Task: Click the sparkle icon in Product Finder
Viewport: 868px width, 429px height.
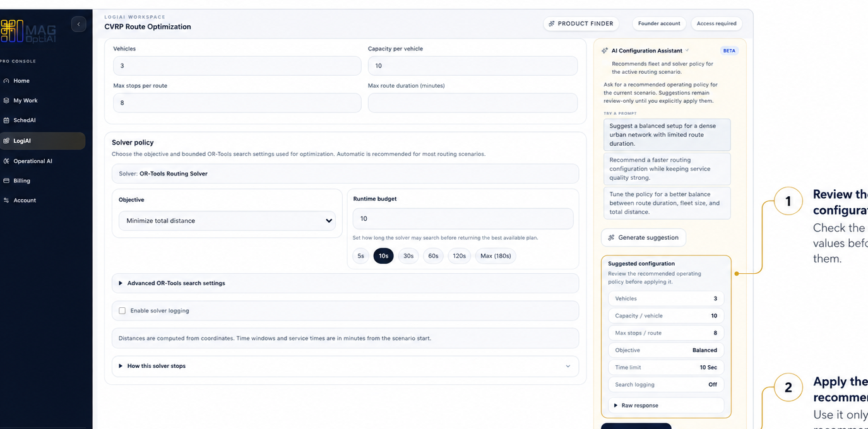Action: pyautogui.click(x=551, y=23)
